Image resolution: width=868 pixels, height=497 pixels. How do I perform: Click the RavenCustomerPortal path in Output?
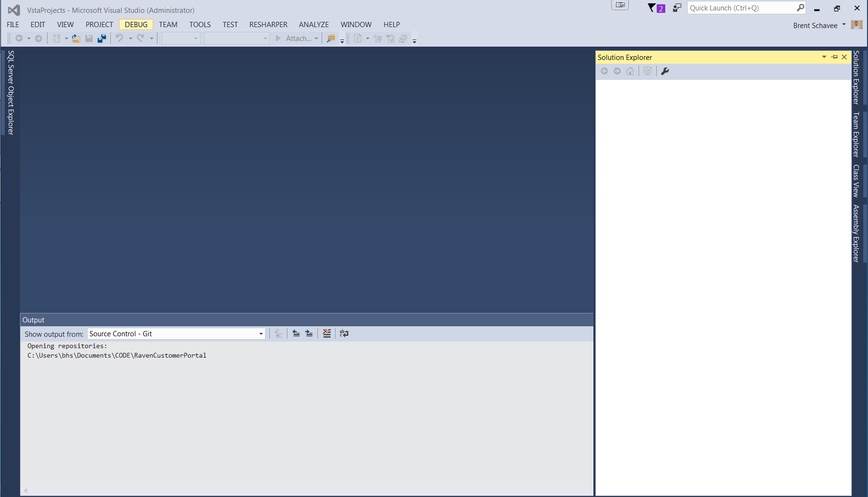(117, 355)
